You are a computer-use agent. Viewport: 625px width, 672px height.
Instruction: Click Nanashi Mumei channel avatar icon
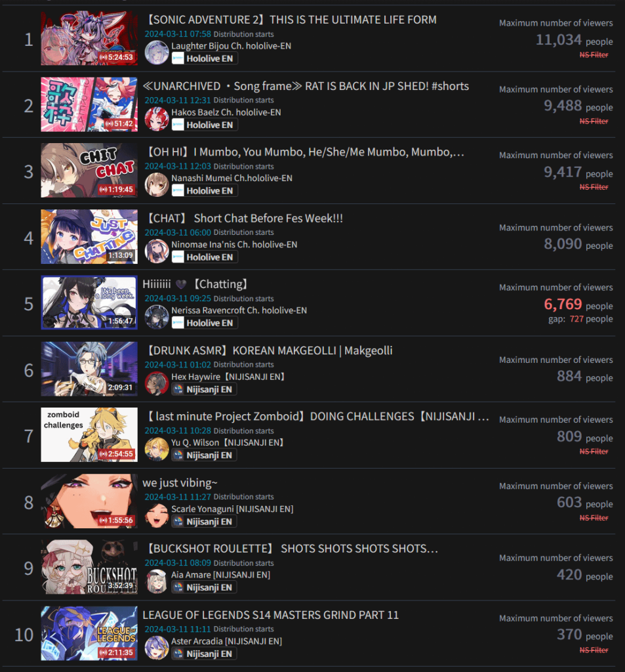pyautogui.click(x=156, y=184)
